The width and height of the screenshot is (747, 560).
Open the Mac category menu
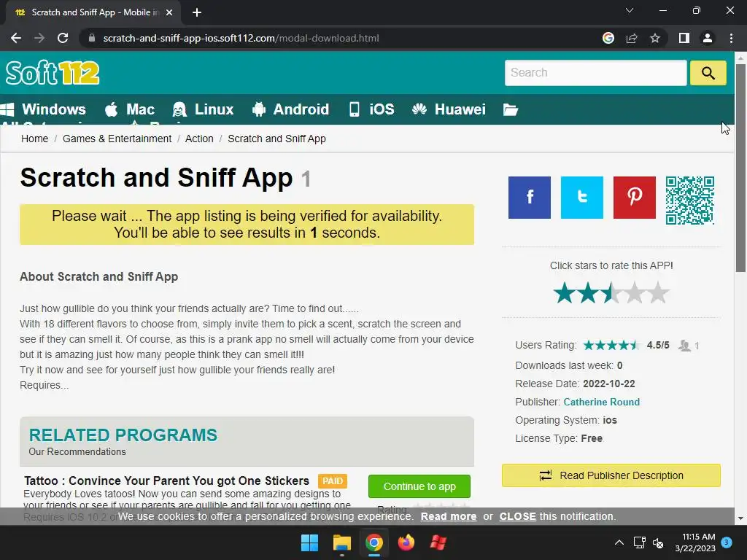(x=130, y=109)
